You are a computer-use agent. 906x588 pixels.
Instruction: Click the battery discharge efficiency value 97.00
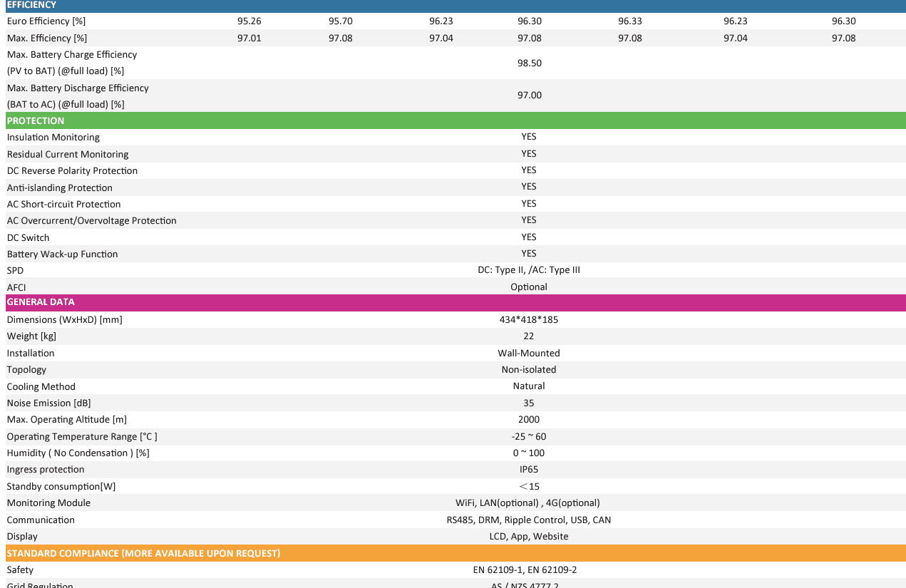click(x=530, y=95)
